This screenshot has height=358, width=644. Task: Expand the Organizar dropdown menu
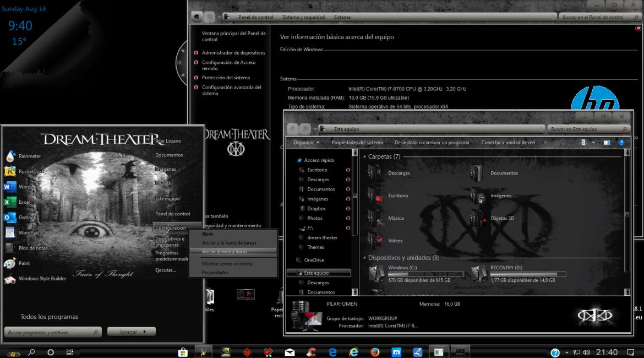[x=306, y=143]
